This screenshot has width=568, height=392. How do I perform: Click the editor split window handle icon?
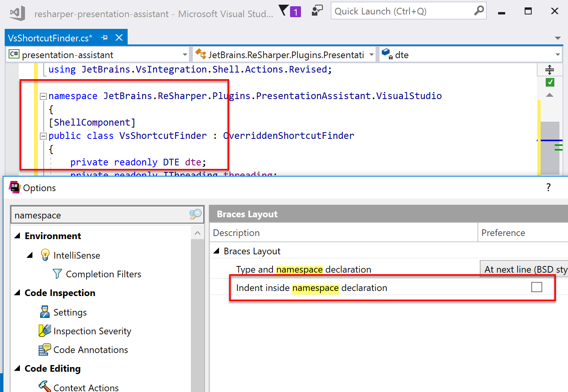tap(550, 70)
